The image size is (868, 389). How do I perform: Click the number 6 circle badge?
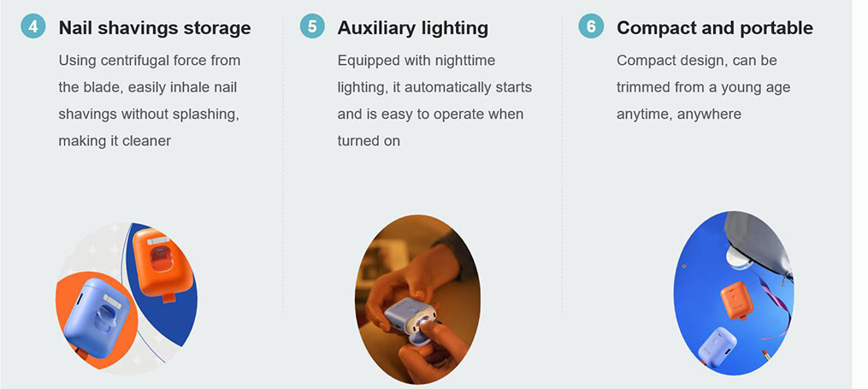coord(591,27)
